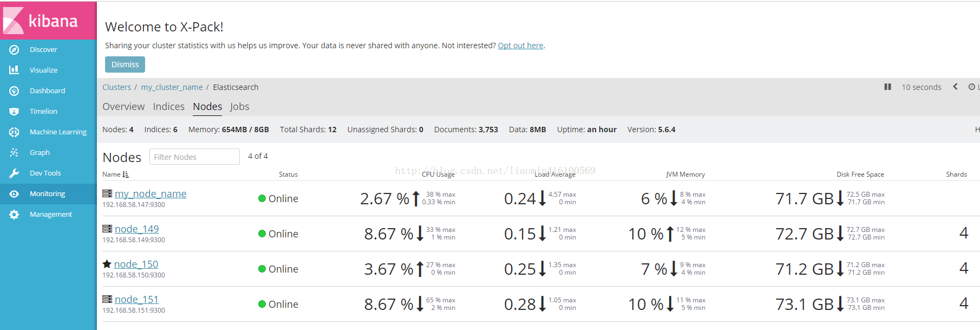Pause auto-refresh with the pause icon

pyautogui.click(x=887, y=87)
